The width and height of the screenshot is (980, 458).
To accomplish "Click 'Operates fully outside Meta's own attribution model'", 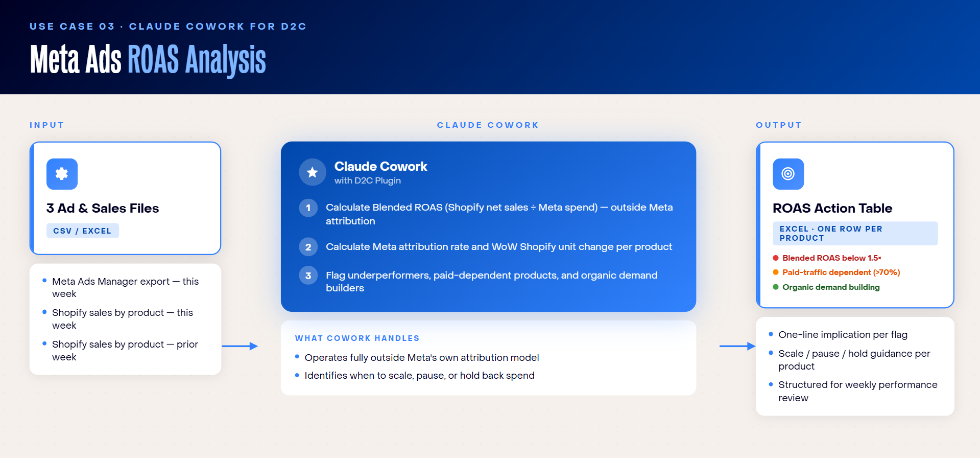I will point(422,358).
